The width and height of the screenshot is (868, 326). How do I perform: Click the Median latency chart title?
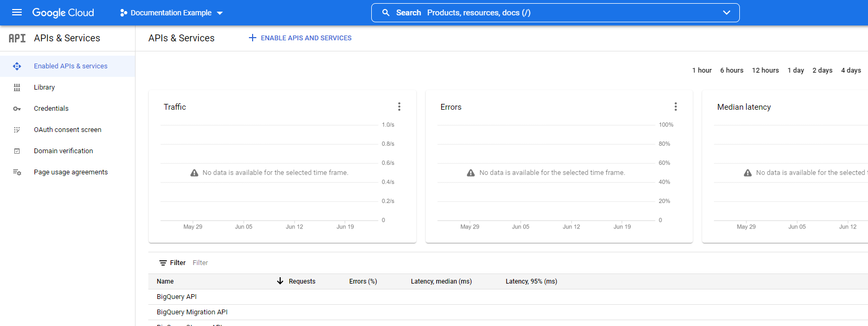pyautogui.click(x=744, y=107)
